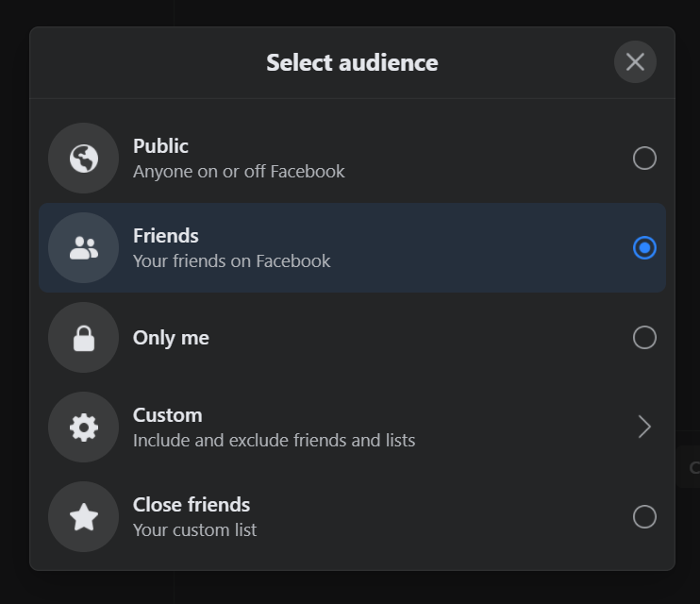Click 'Your custom list' description text

194,530
